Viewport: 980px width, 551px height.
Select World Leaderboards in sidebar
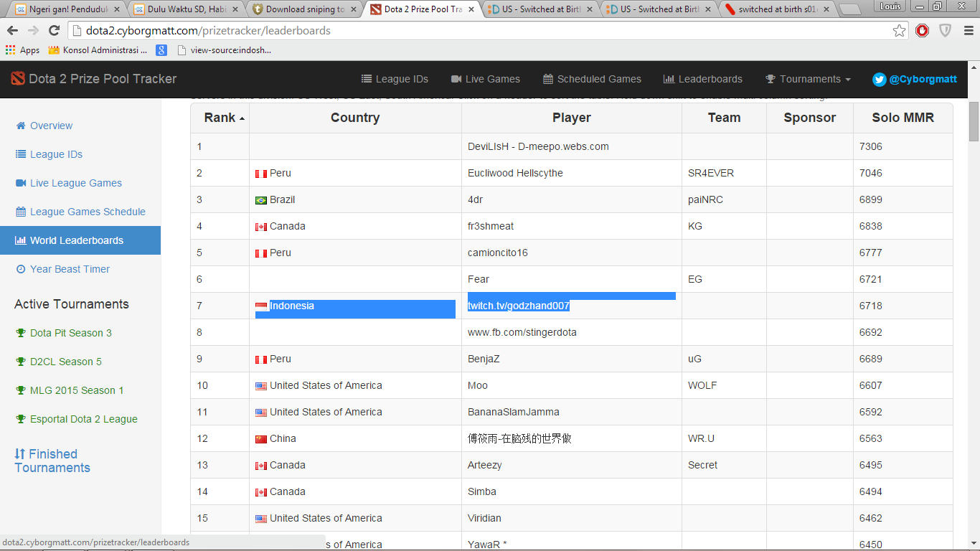tap(80, 240)
